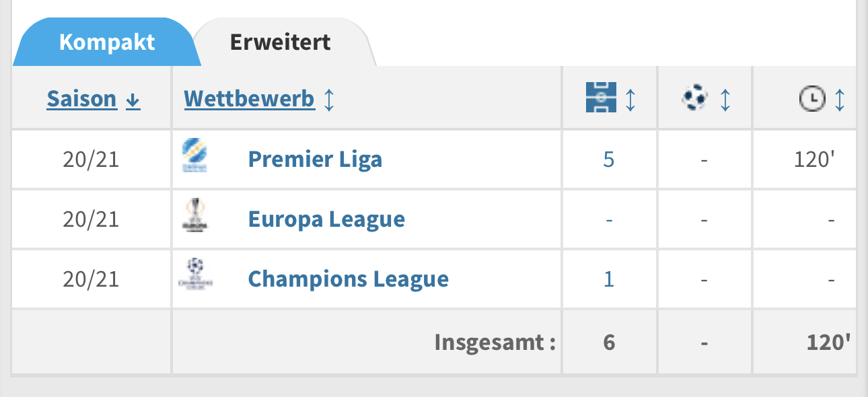Toggle sort arrow next to Saison
The height and width of the screenshot is (397, 868).
point(133,100)
